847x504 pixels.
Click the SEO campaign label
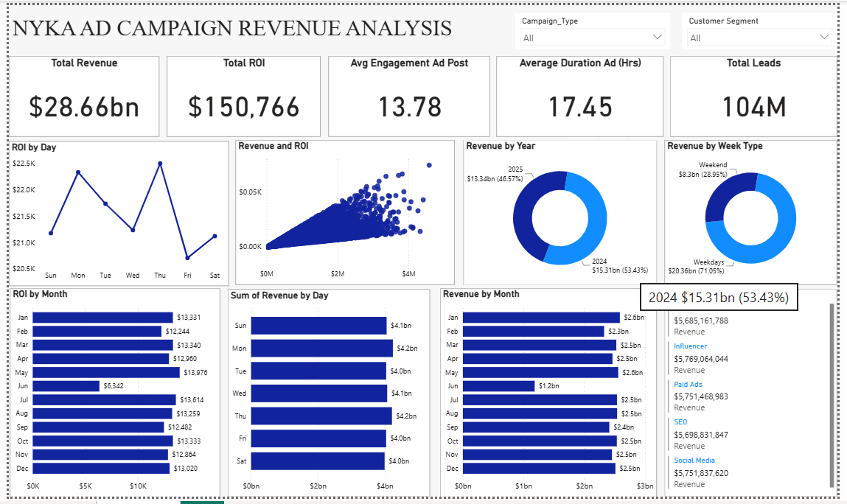click(x=680, y=422)
